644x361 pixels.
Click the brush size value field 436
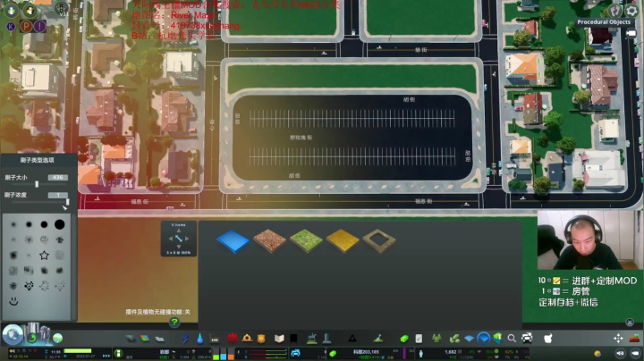(x=57, y=177)
